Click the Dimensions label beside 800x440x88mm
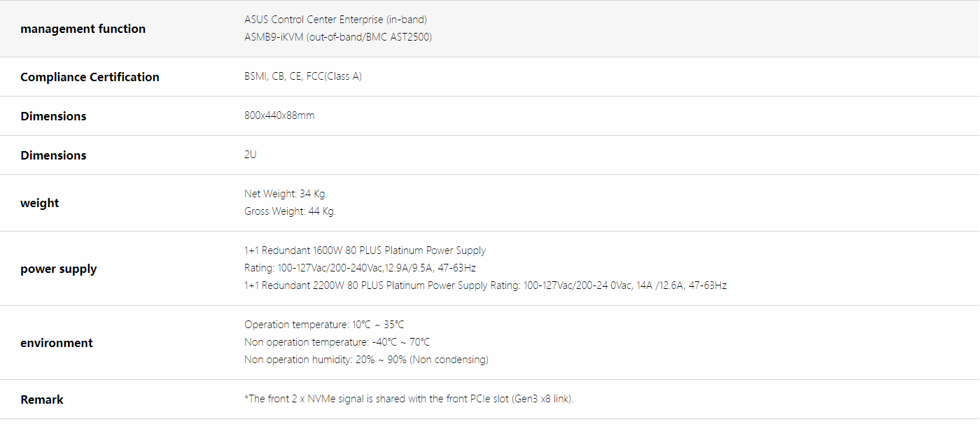The width and height of the screenshot is (980, 424). pyautogui.click(x=53, y=116)
